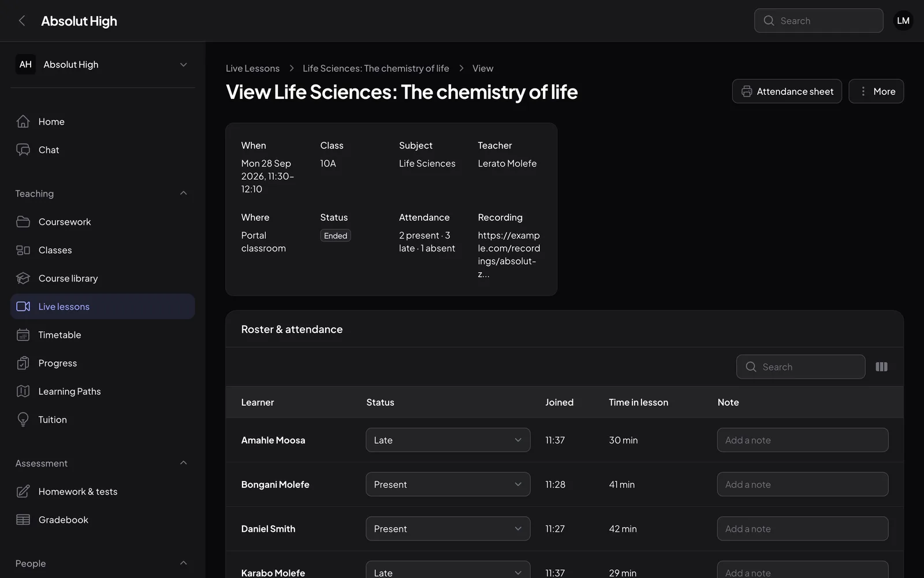Expand the Absolut High school switcher
The width and height of the screenshot is (924, 578).
tap(103, 65)
